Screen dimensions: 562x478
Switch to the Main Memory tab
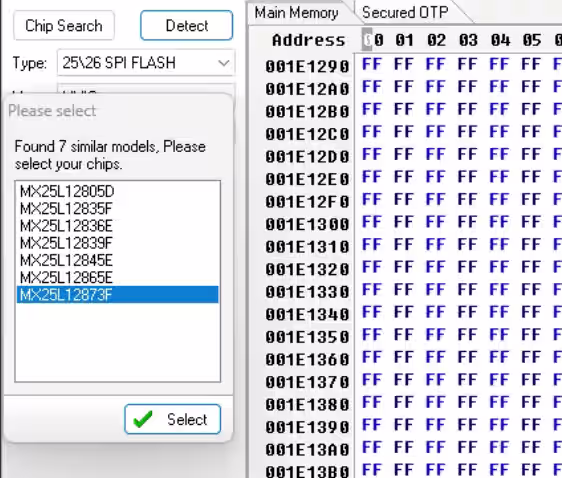pyautogui.click(x=296, y=13)
